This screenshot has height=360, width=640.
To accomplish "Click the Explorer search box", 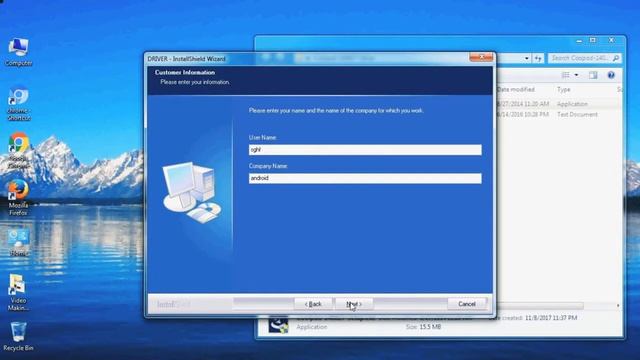I will (x=584, y=58).
